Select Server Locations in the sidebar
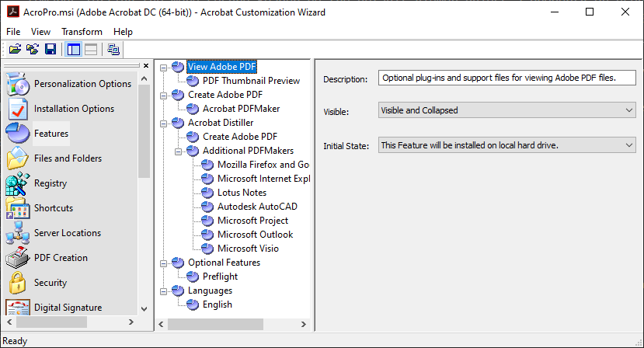The height and width of the screenshot is (348, 644). point(67,233)
